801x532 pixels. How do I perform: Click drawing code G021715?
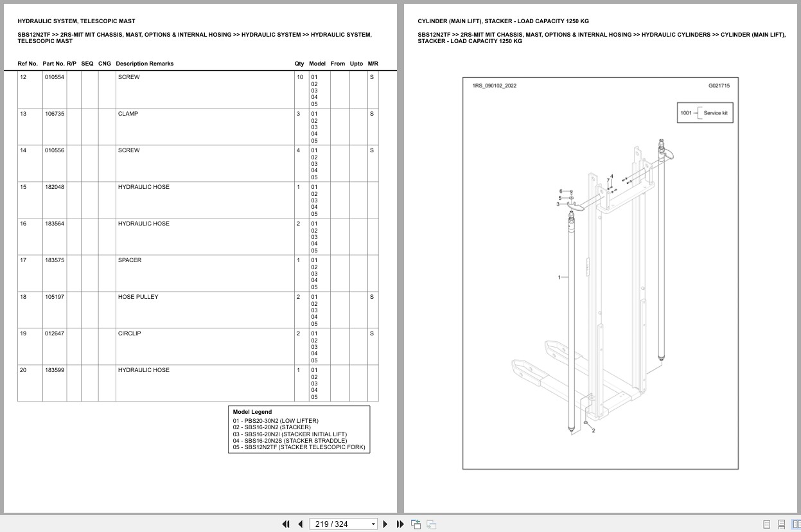tap(719, 85)
